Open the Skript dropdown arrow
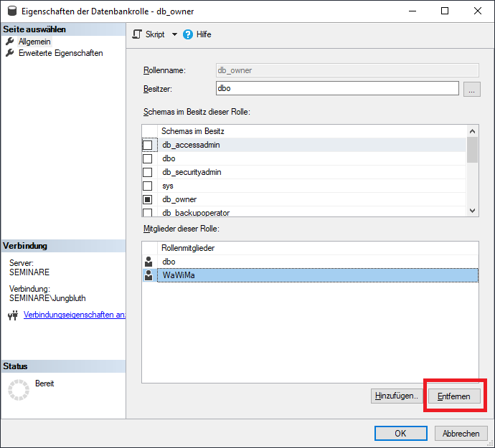Screen dimensions: 495x448 [174, 34]
